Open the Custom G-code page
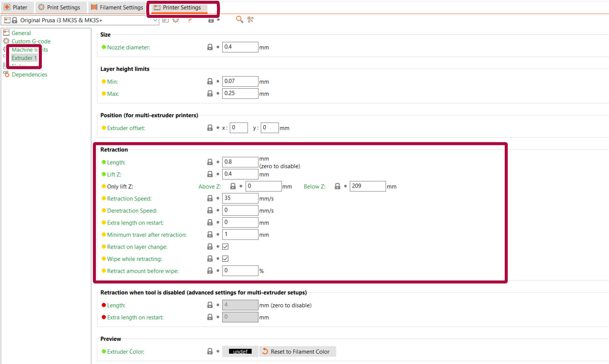Viewport: 609px width, 364px height. [x=31, y=41]
